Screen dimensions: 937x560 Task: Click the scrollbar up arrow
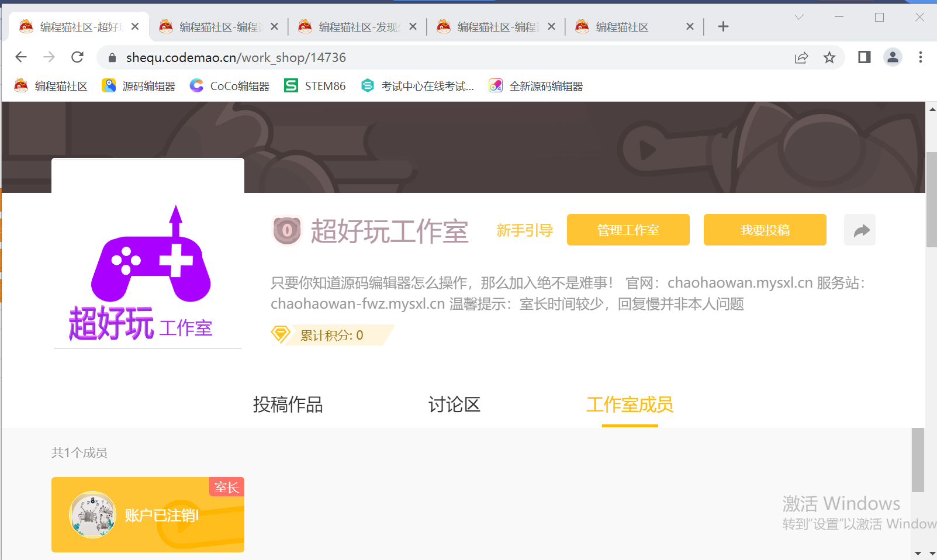pos(932,109)
